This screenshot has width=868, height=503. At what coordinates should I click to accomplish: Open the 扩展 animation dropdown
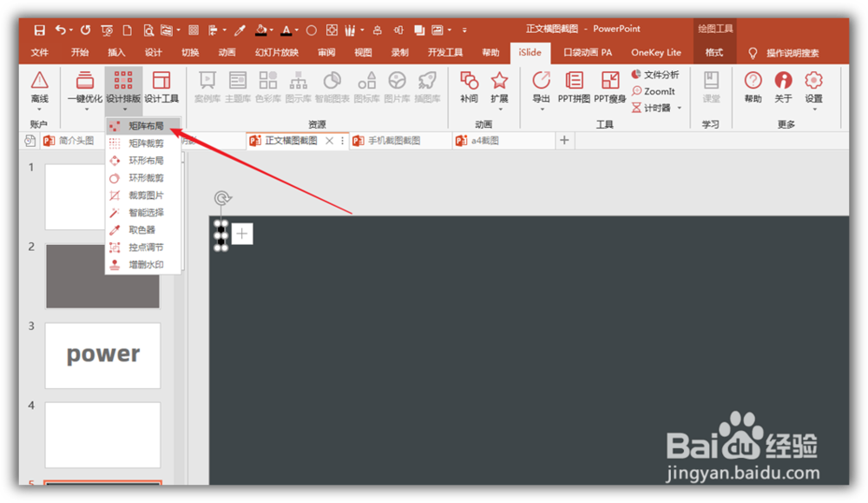(499, 89)
